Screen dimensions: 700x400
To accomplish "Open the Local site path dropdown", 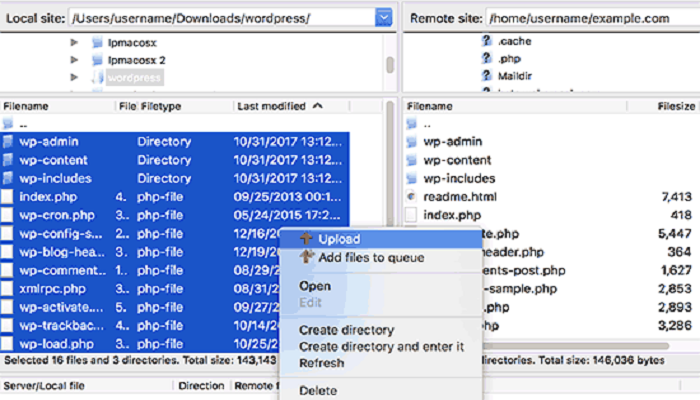I will (383, 18).
